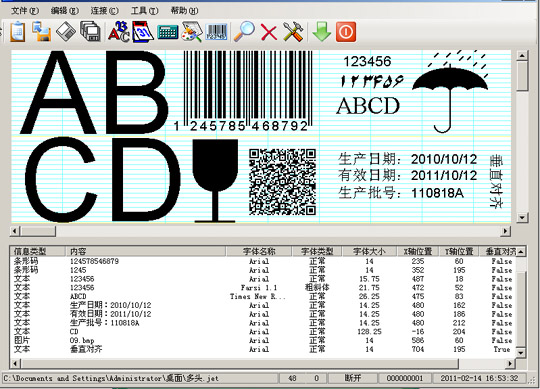
Task: Click the multiple disks save-all icon
Action: (x=90, y=32)
